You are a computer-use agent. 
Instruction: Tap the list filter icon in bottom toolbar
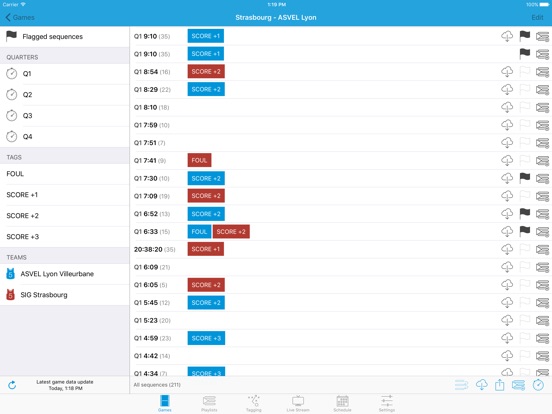[461, 385]
